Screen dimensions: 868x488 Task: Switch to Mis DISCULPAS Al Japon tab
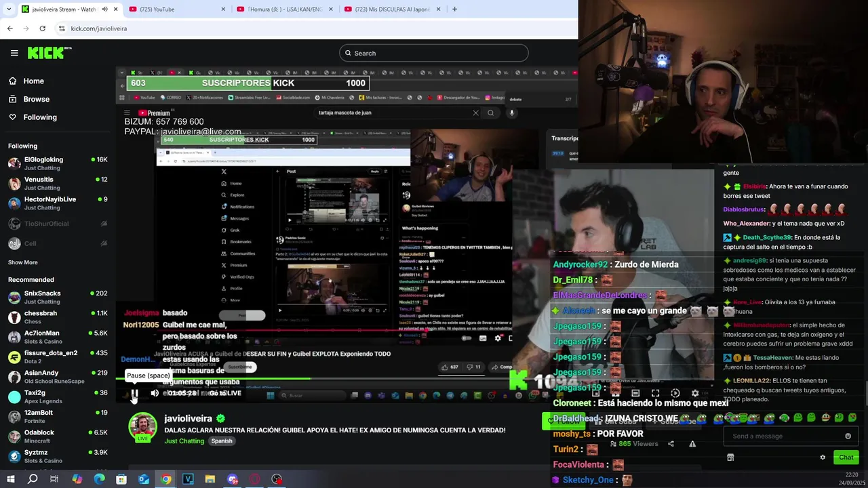[x=391, y=9]
